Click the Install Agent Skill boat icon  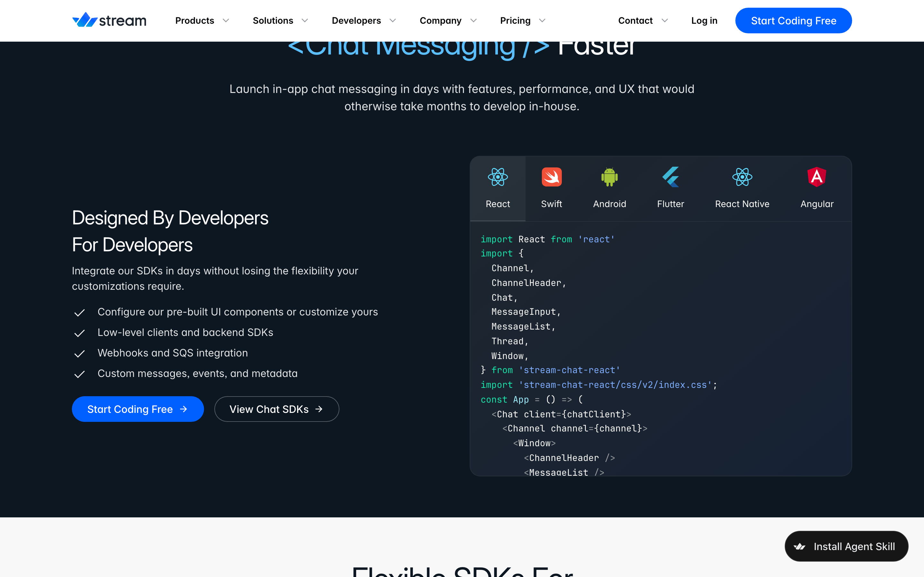[800, 547]
